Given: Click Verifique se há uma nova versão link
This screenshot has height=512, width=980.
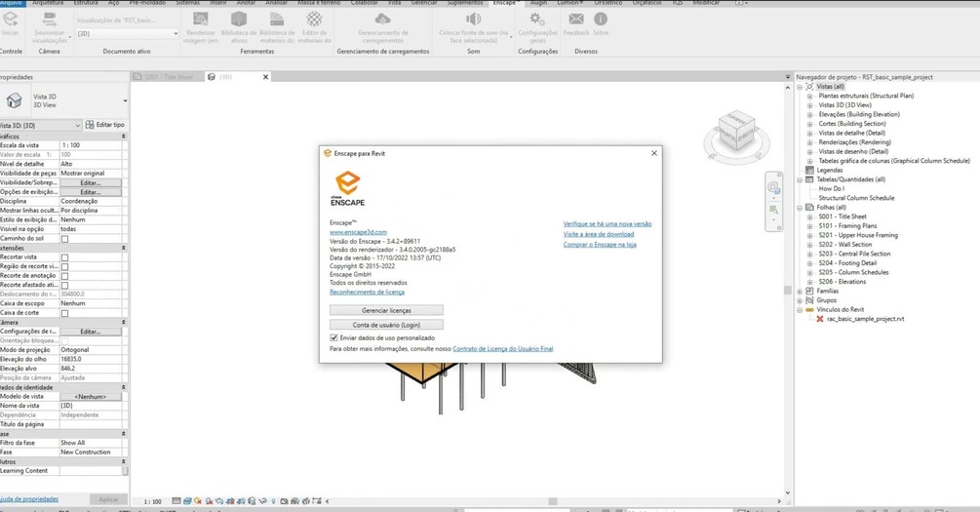Looking at the screenshot, I should [608, 223].
